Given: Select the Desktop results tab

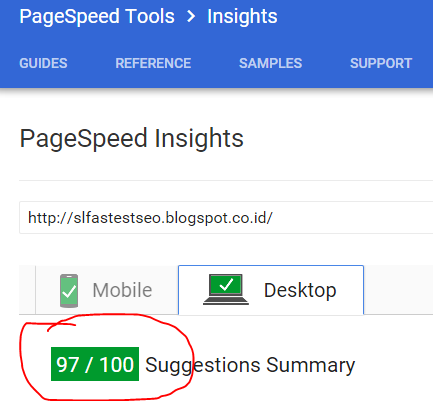Looking at the screenshot, I should click(x=271, y=290).
